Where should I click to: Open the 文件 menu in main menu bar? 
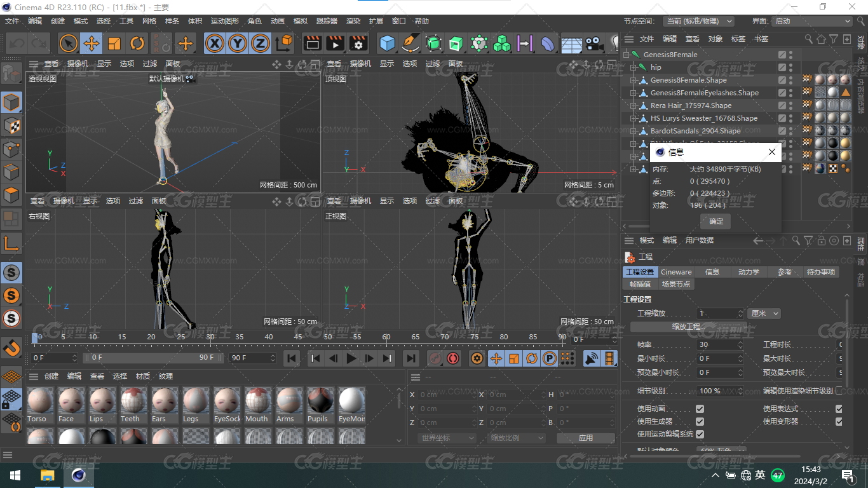click(12, 21)
